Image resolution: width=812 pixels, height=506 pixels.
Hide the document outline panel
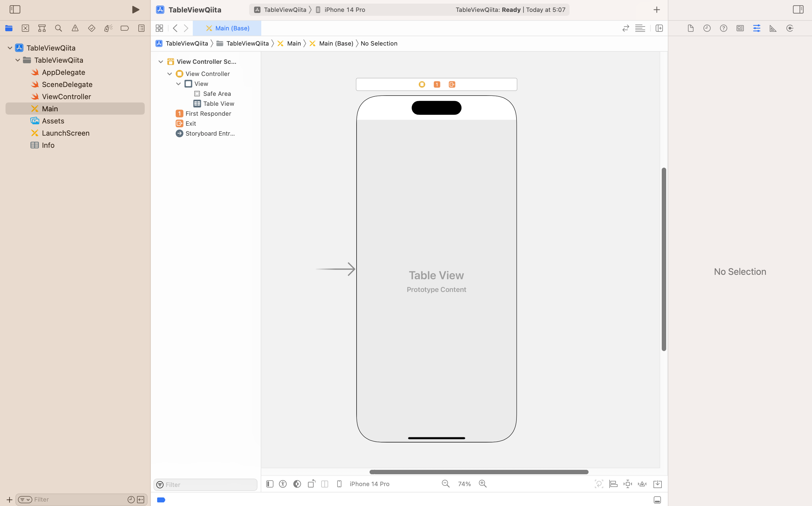(270, 484)
